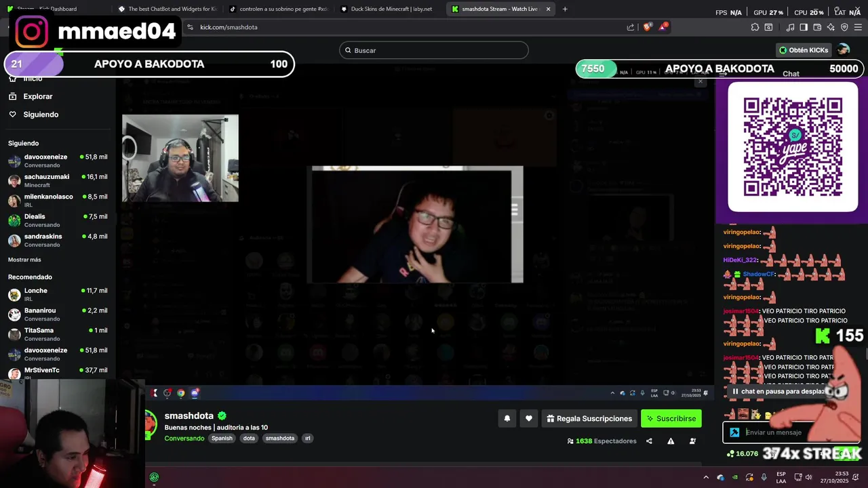
Task: Report the stream with the warning triangle icon
Action: point(671,441)
